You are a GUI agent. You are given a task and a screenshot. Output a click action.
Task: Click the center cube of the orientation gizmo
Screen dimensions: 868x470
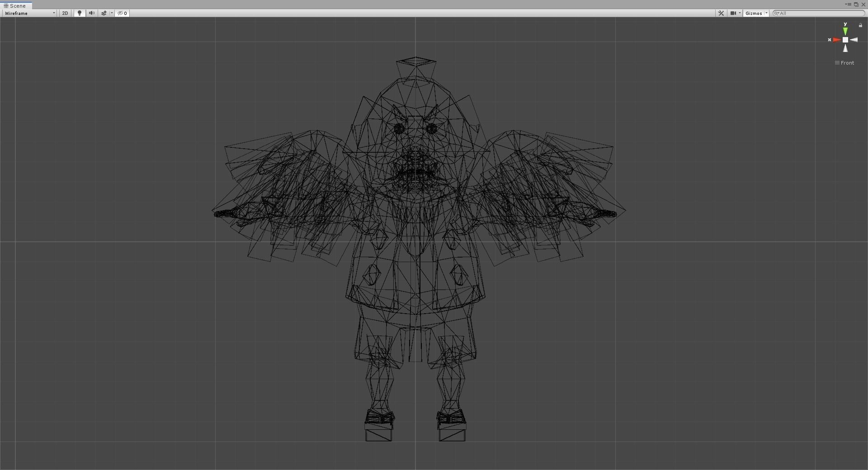click(x=845, y=40)
